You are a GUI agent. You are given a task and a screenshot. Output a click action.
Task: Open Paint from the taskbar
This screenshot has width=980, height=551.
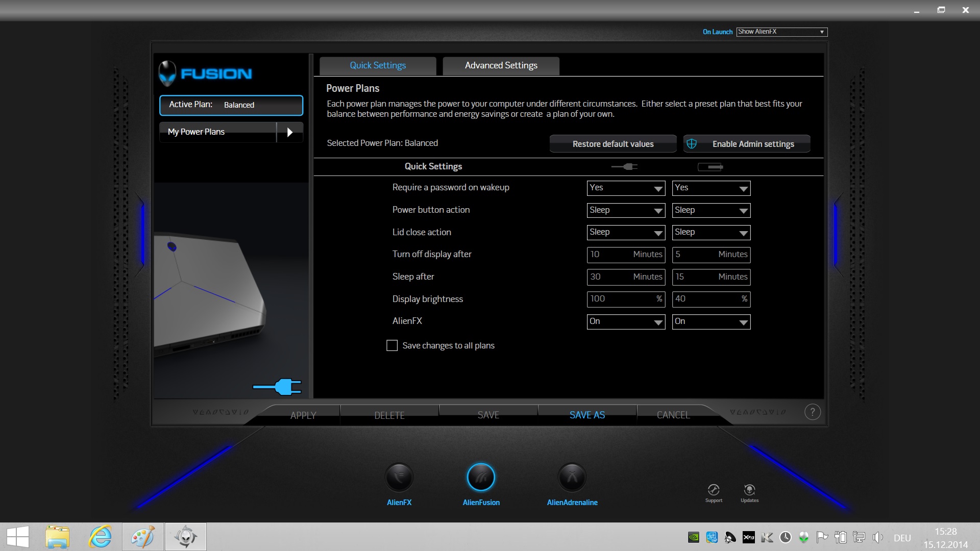pos(143,537)
